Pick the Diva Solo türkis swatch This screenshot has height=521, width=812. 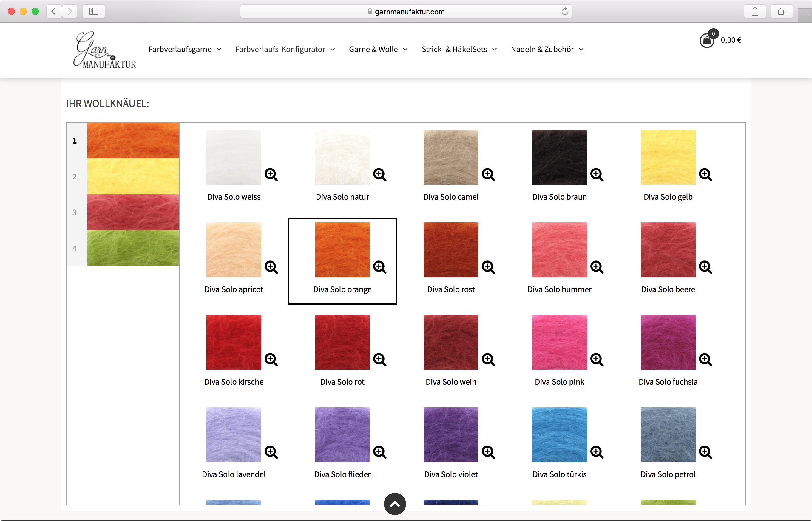559,435
